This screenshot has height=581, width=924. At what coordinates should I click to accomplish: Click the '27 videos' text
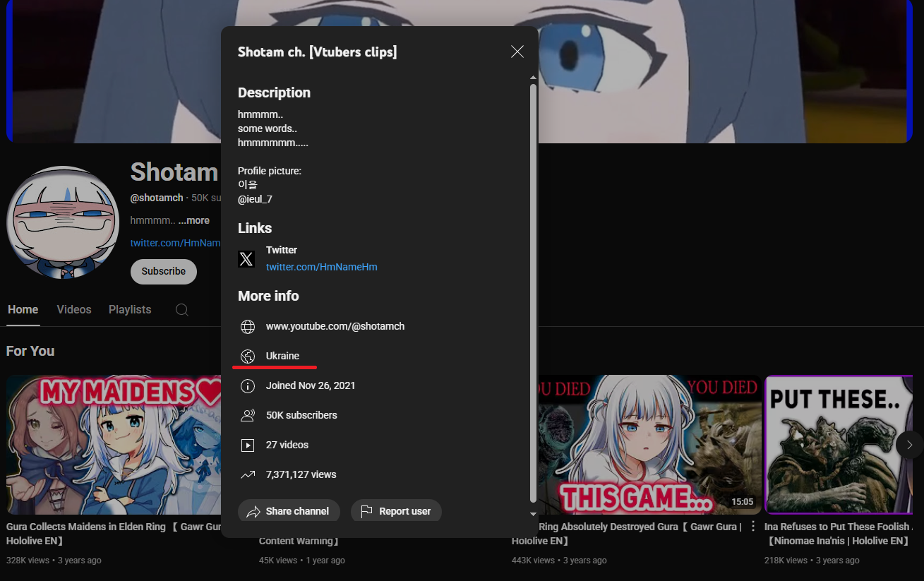click(x=287, y=445)
